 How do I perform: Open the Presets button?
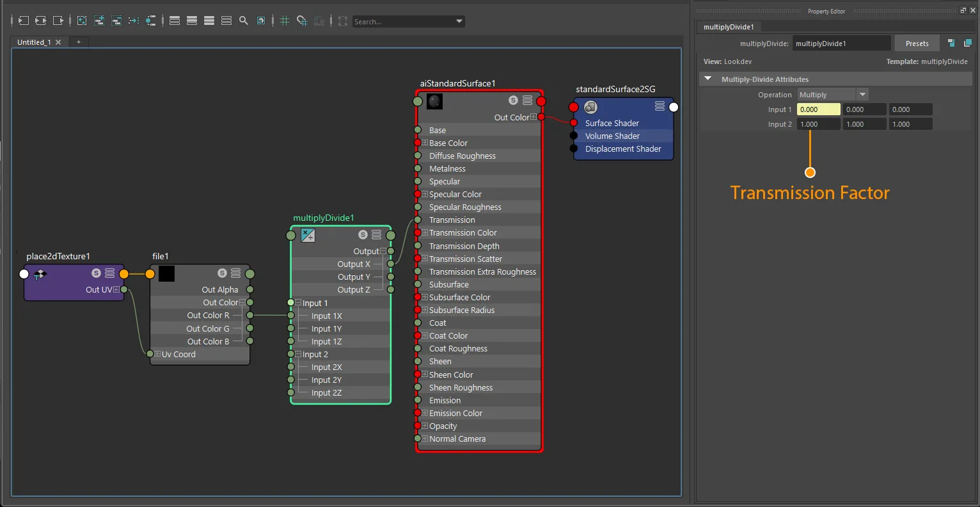pyautogui.click(x=917, y=43)
